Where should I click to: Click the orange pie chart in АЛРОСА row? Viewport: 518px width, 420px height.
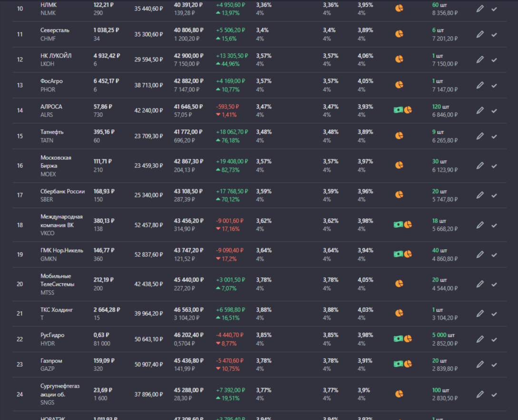[408, 110]
